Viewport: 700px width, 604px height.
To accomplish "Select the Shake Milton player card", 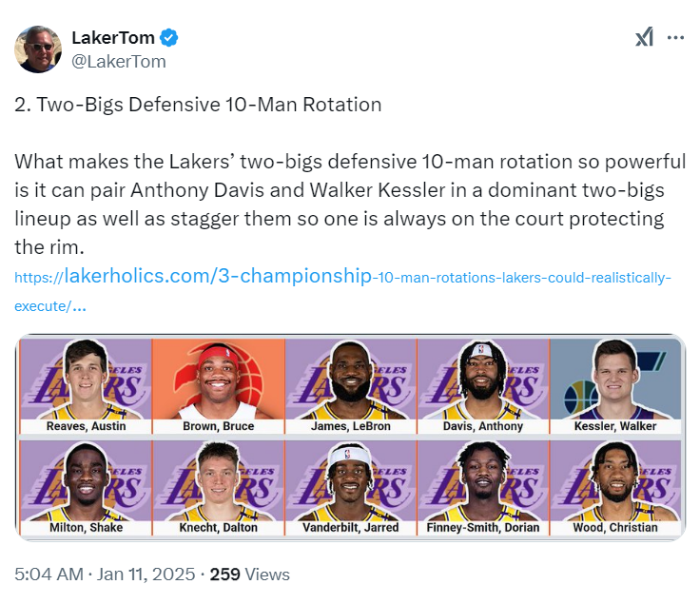I will coord(86,487).
